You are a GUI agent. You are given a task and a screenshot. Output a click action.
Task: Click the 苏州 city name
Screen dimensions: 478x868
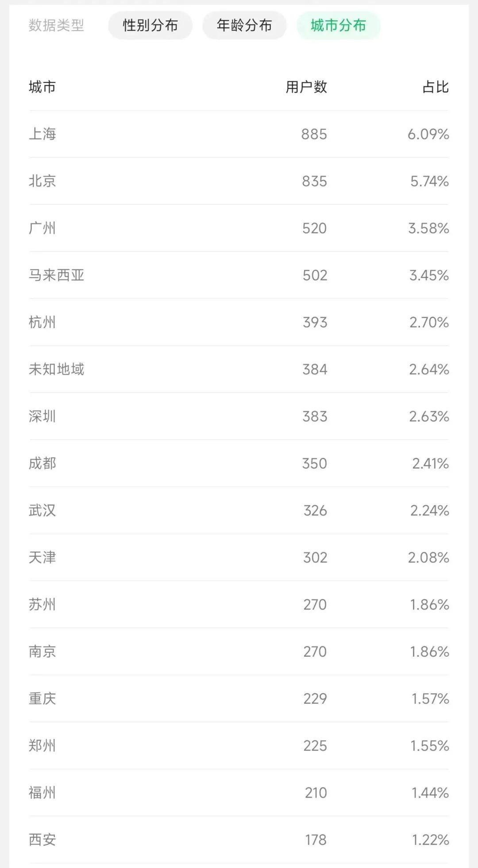coord(42,604)
